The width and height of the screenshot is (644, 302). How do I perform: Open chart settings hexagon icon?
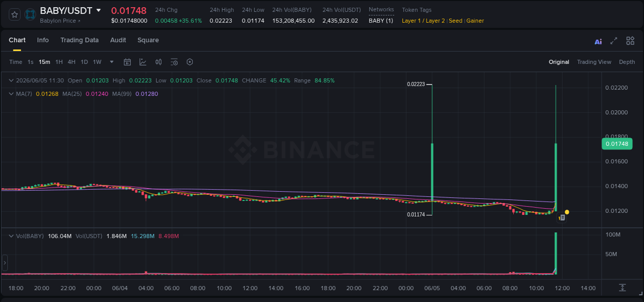tap(190, 62)
